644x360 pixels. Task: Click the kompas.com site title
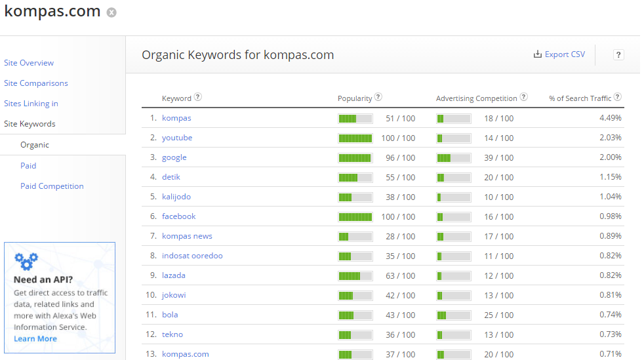52,12
